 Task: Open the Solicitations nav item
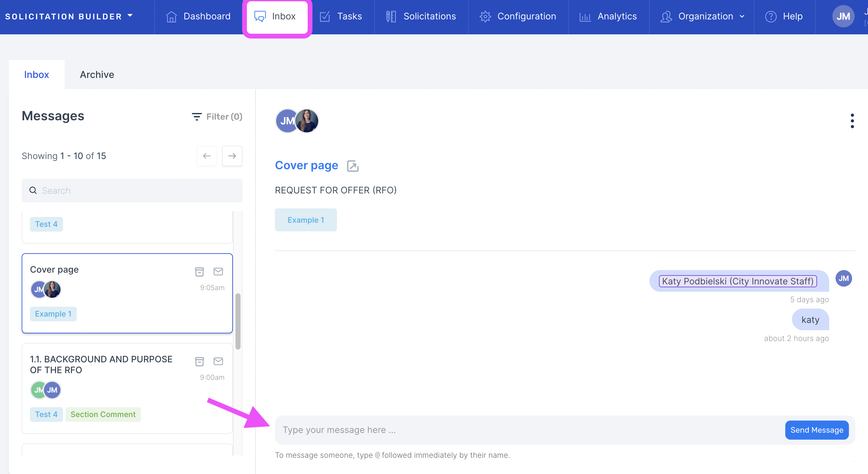pos(421,16)
